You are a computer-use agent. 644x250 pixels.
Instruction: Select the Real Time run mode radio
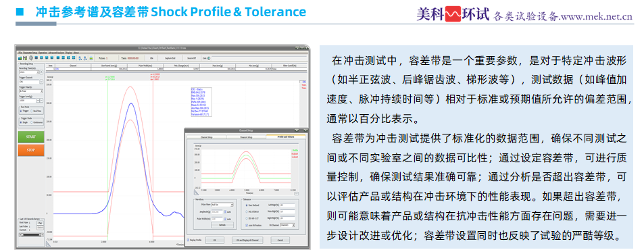32,111
